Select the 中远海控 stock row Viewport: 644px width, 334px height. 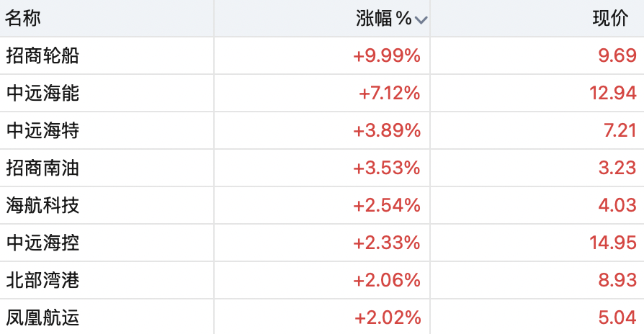pos(43,243)
